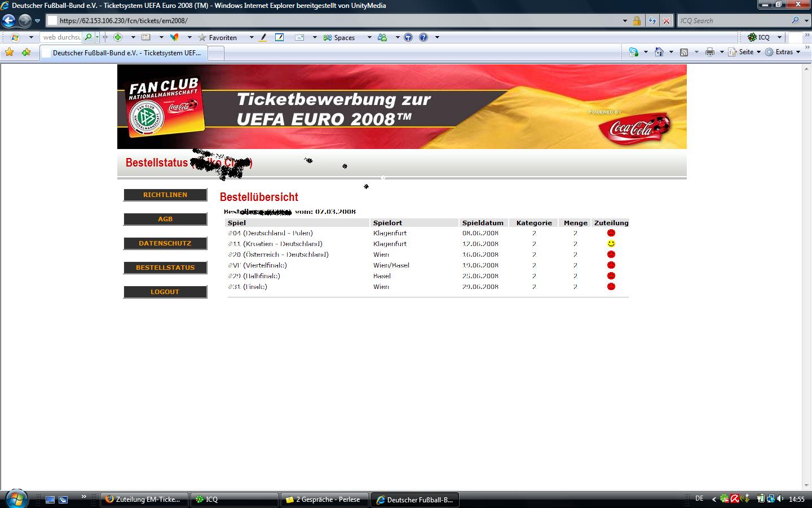Image resolution: width=812 pixels, height=508 pixels.
Task: Switch to ICQ in the taskbar
Action: click(x=234, y=500)
